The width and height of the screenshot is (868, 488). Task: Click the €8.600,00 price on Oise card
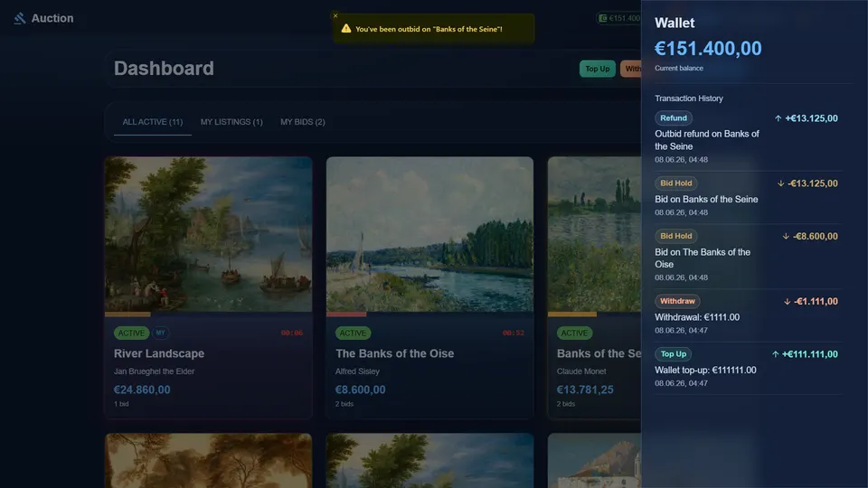(x=361, y=389)
